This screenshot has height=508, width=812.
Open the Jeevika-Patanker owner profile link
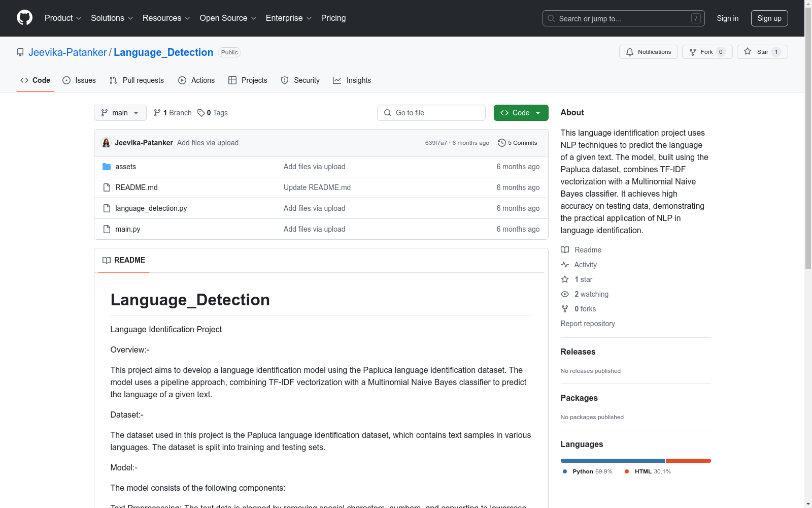[67, 52]
